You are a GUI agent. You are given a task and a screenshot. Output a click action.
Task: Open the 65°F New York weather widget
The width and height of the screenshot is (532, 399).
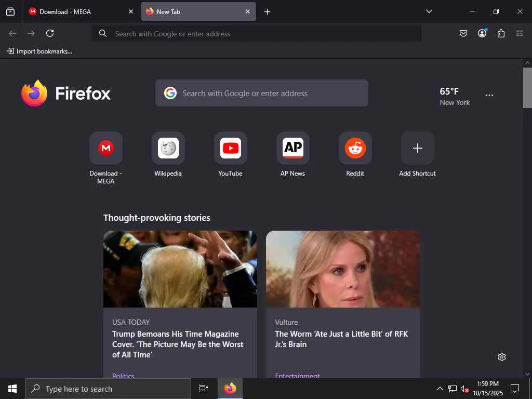pyautogui.click(x=455, y=96)
